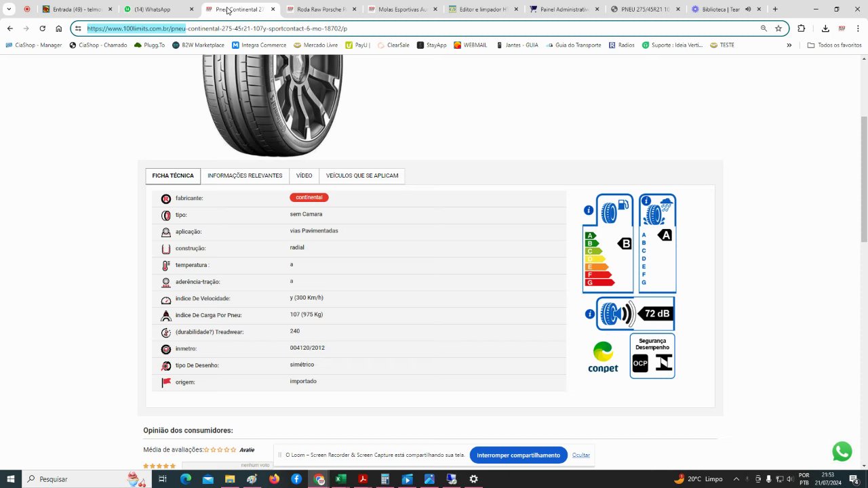Viewport: 868px width, 488px height.
Task: Click the energy efficiency rating chart
Action: click(x=608, y=244)
